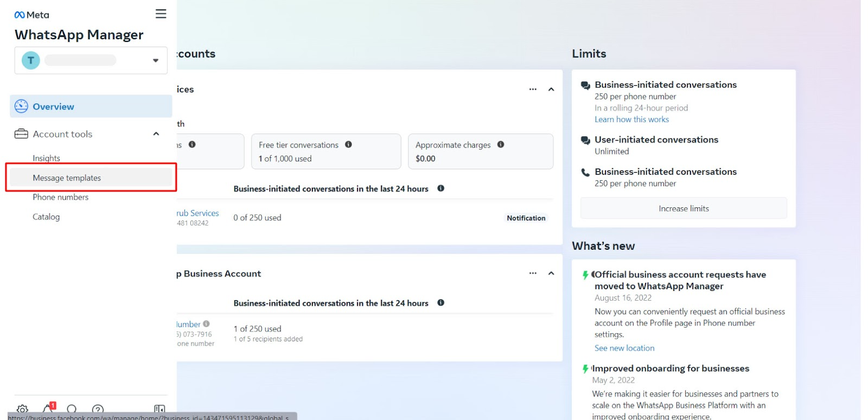868x420 pixels.
Task: Click '0 of 250 used' text
Action: coord(257,218)
